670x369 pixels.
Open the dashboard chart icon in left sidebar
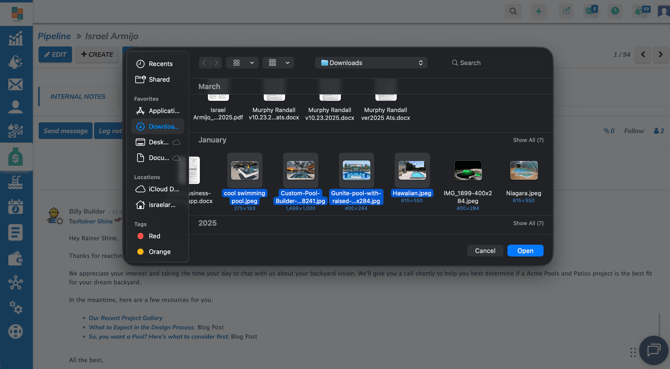15,39
